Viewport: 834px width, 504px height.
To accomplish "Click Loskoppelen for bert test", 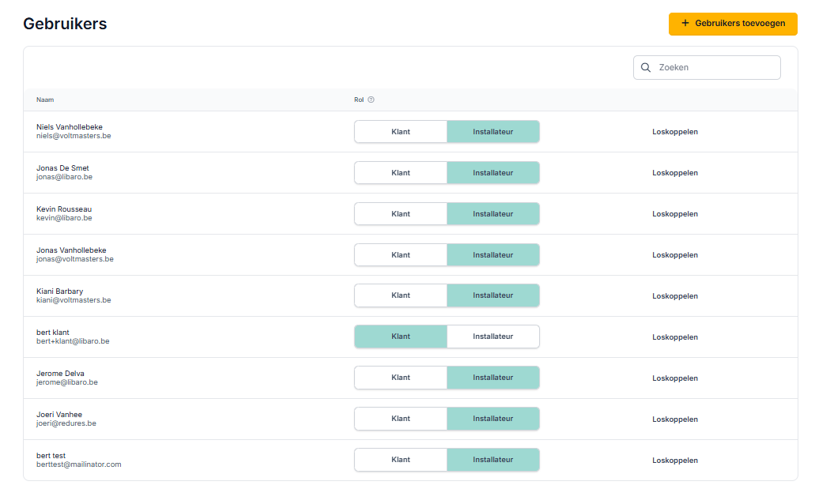I will [x=675, y=460].
